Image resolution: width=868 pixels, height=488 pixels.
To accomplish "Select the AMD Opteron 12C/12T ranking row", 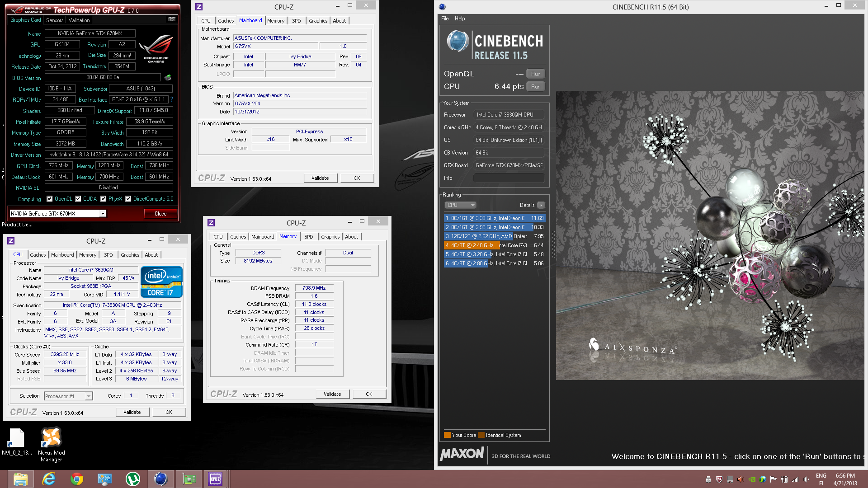I will [495, 236].
